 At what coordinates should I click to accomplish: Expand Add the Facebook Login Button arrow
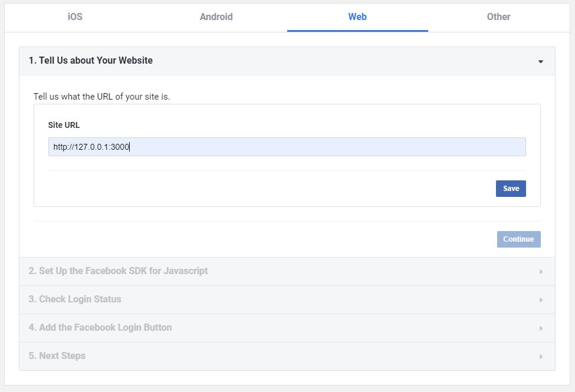coord(540,328)
